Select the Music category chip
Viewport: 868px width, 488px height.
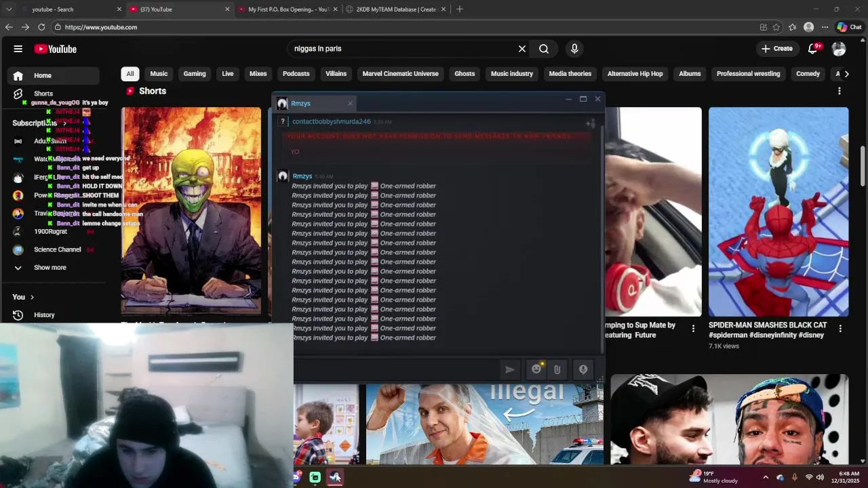[x=159, y=74]
